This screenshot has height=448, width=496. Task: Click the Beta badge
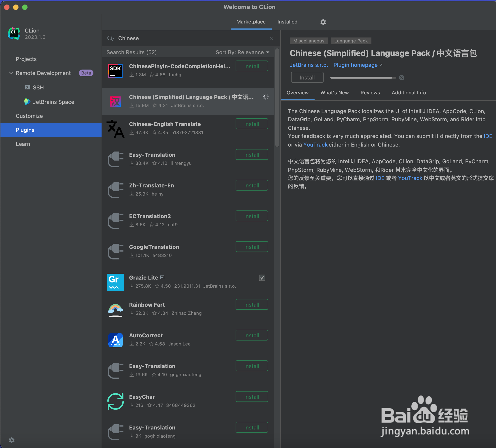tap(86, 73)
